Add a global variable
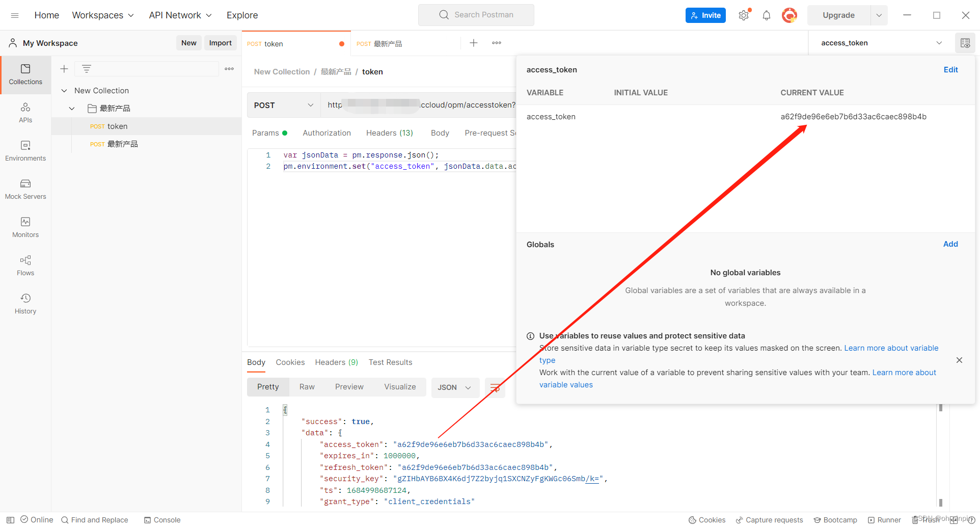The height and width of the screenshot is (527, 980). coord(950,244)
